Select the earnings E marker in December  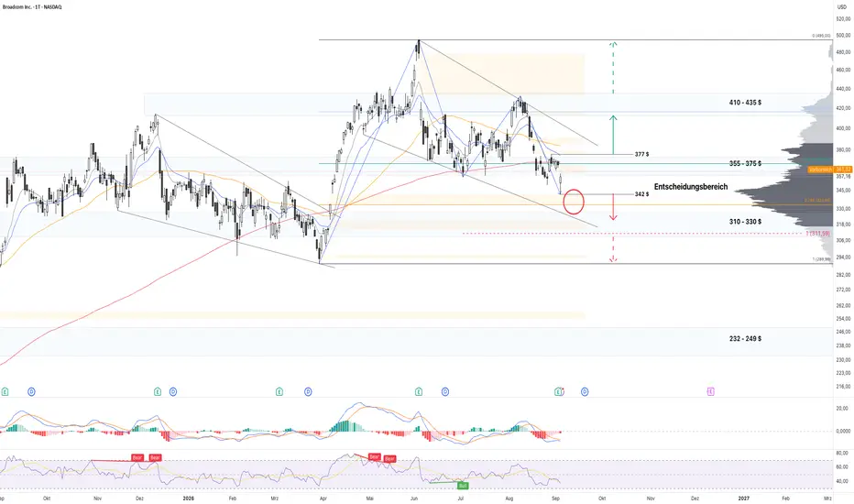pos(158,391)
